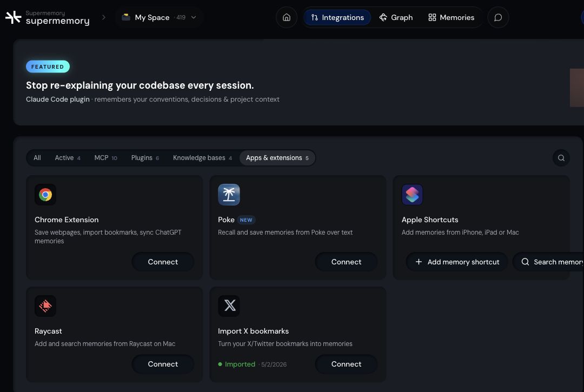Viewport: 584px width, 392px height.
Task: Connect the Raycast integration
Action: click(163, 364)
